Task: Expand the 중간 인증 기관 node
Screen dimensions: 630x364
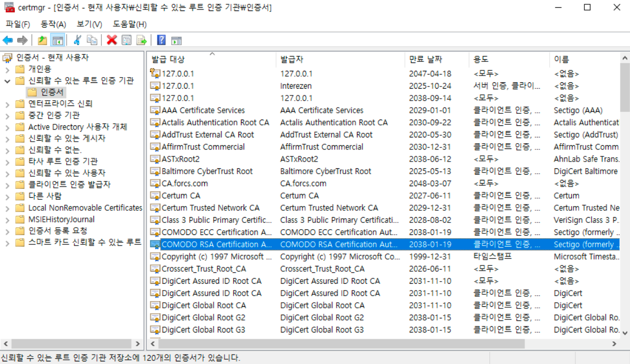Action: point(7,115)
